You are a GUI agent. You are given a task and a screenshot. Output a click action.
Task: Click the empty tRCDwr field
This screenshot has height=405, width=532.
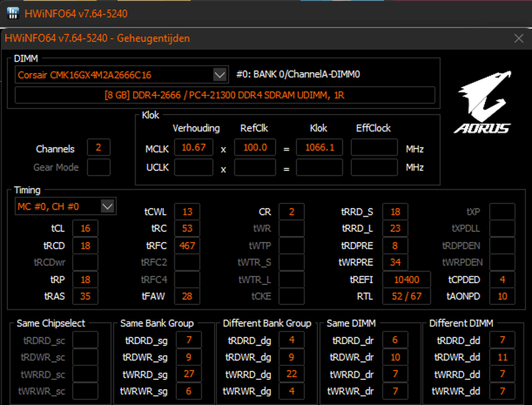coord(85,262)
